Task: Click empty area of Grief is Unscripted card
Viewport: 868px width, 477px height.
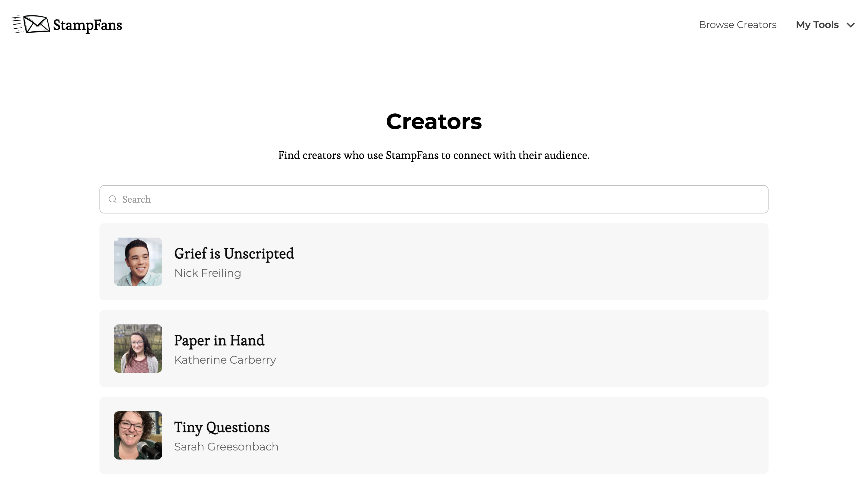Action: coord(539,262)
